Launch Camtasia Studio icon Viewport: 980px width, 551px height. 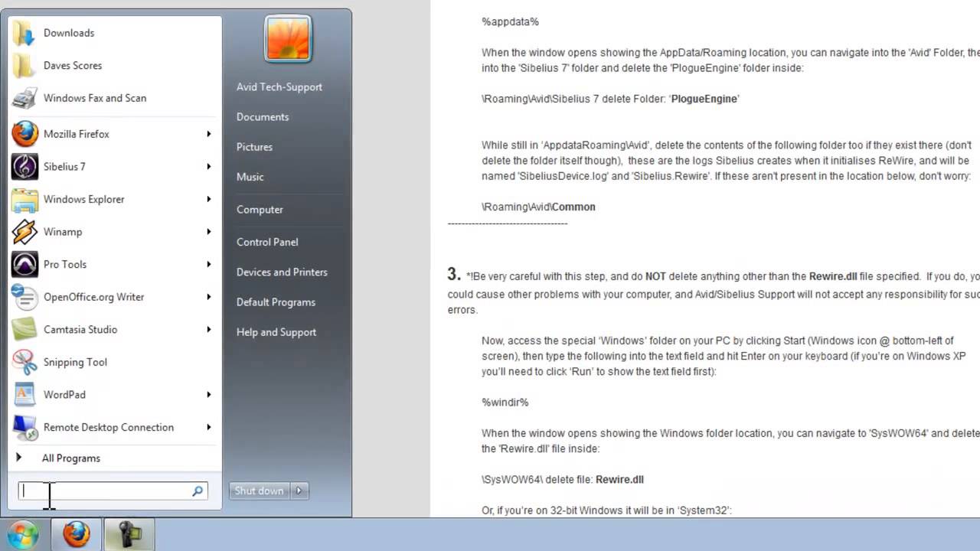[x=24, y=329]
